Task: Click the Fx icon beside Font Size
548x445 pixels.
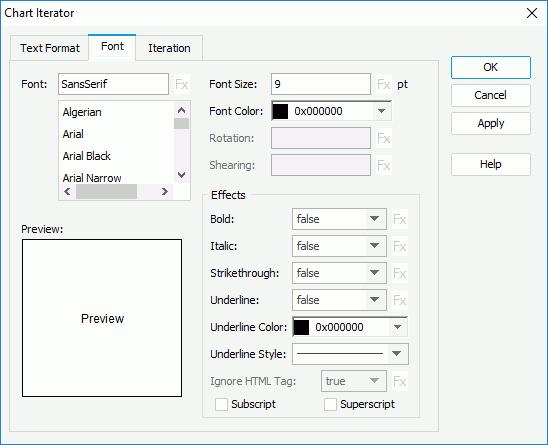Action: tap(383, 84)
